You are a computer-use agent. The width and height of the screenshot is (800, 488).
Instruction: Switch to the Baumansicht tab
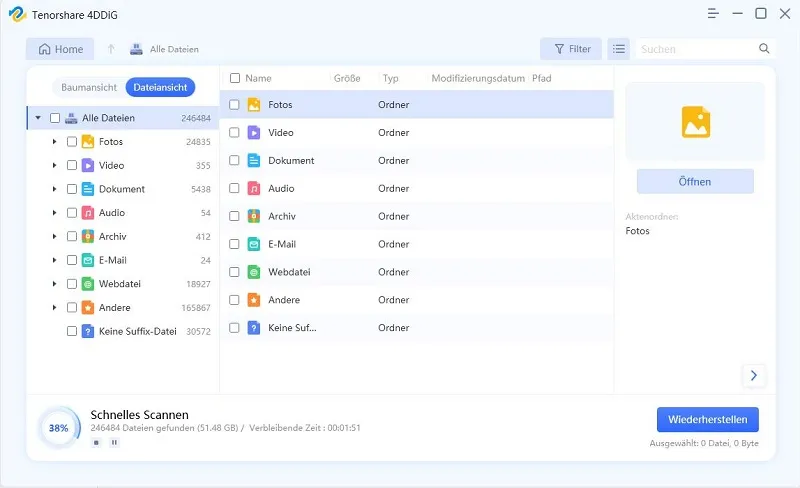coord(89,88)
